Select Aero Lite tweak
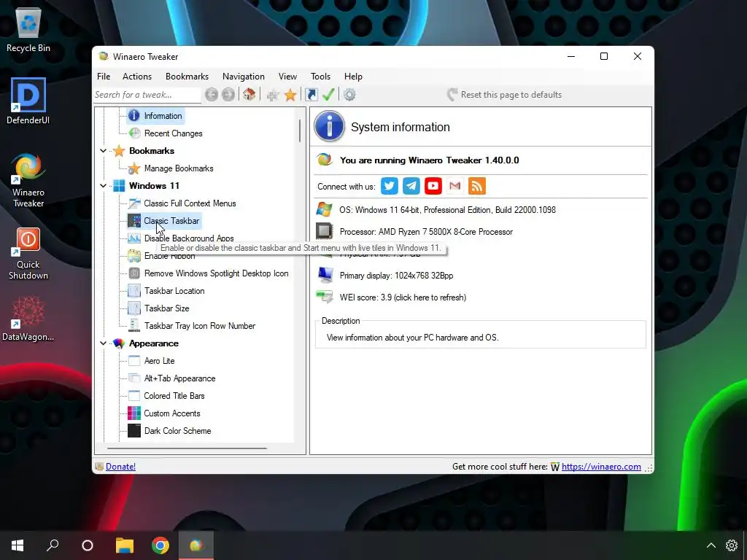The image size is (747, 560). coord(159,361)
